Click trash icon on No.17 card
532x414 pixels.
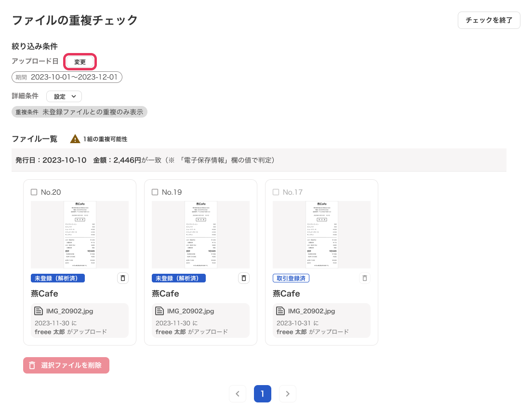click(x=365, y=278)
